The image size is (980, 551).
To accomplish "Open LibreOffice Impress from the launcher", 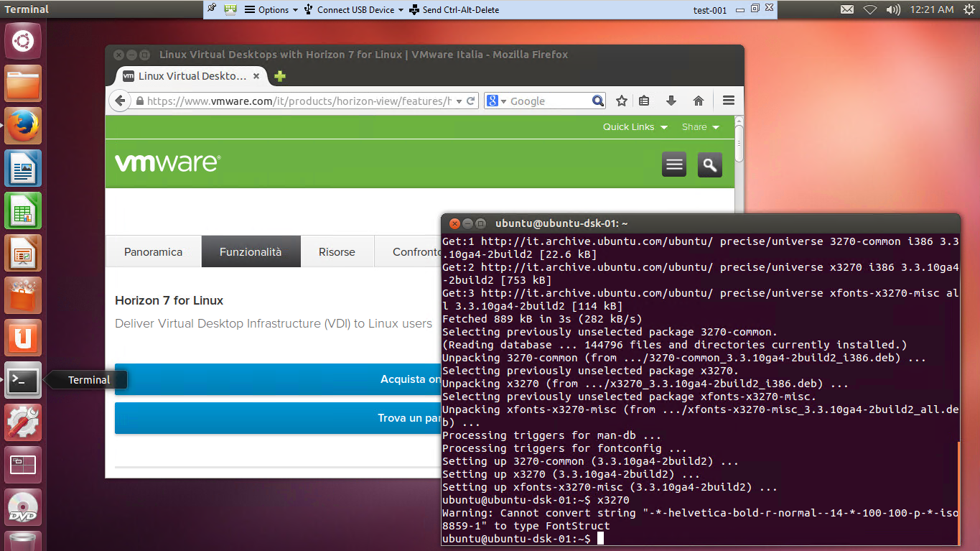I will click(23, 254).
